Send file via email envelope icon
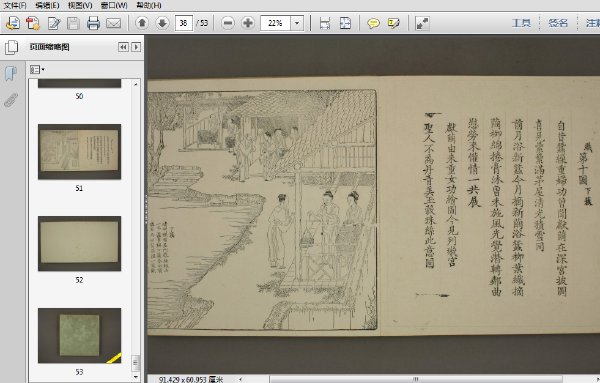 coord(113,23)
